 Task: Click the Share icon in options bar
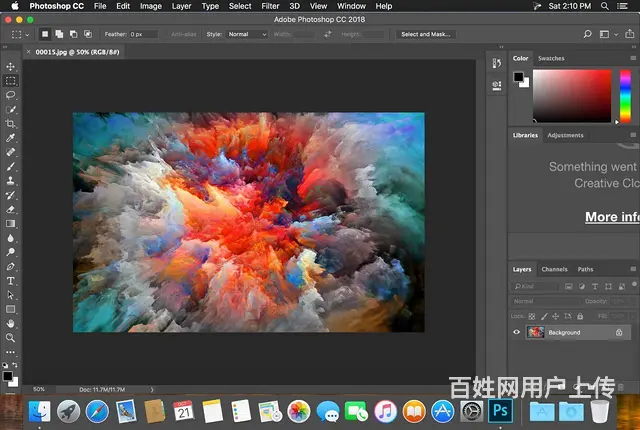[630, 34]
